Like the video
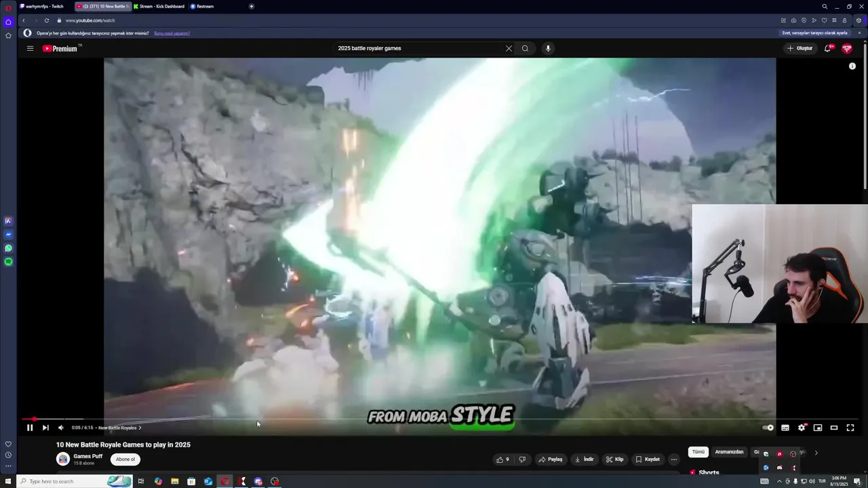The width and height of the screenshot is (868, 488). 502,460
